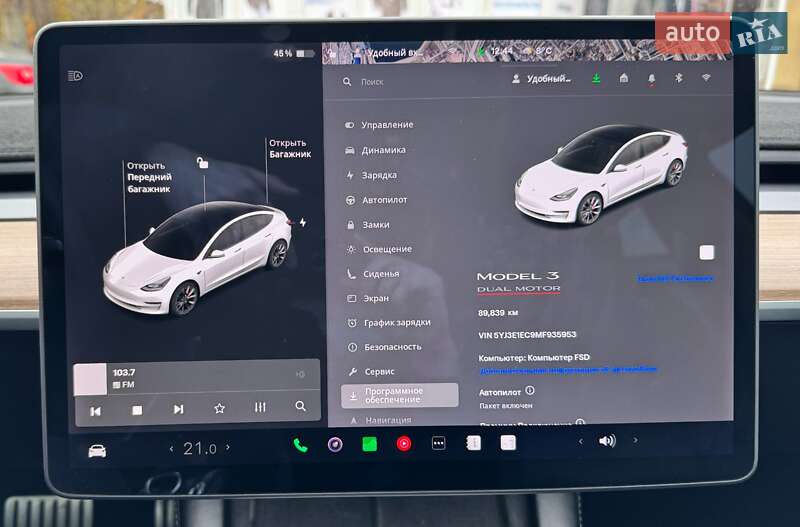Open notifications bell icon

point(652,79)
